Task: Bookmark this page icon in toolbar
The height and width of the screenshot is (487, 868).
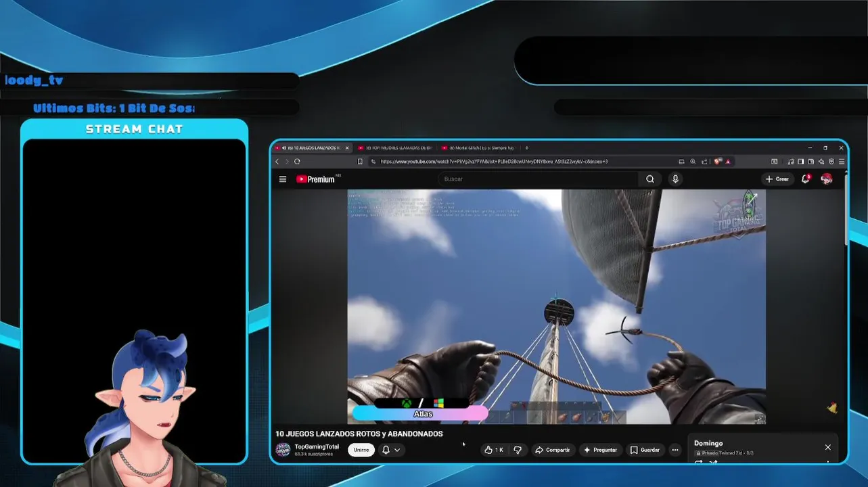Action: click(360, 162)
